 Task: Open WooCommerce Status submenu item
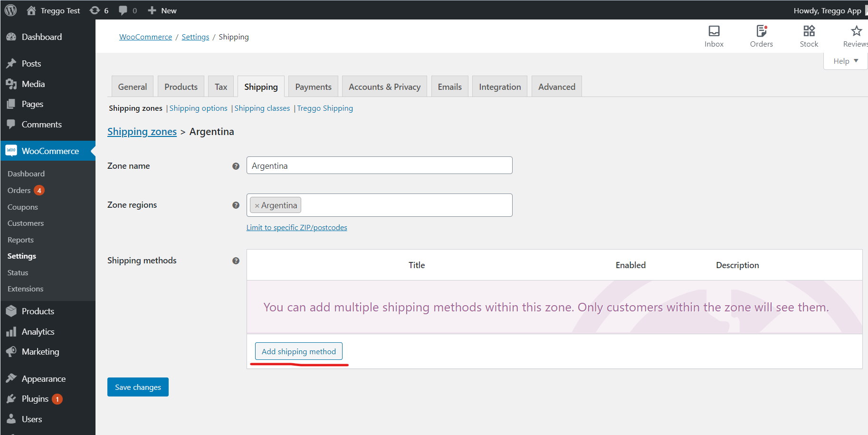click(x=18, y=273)
